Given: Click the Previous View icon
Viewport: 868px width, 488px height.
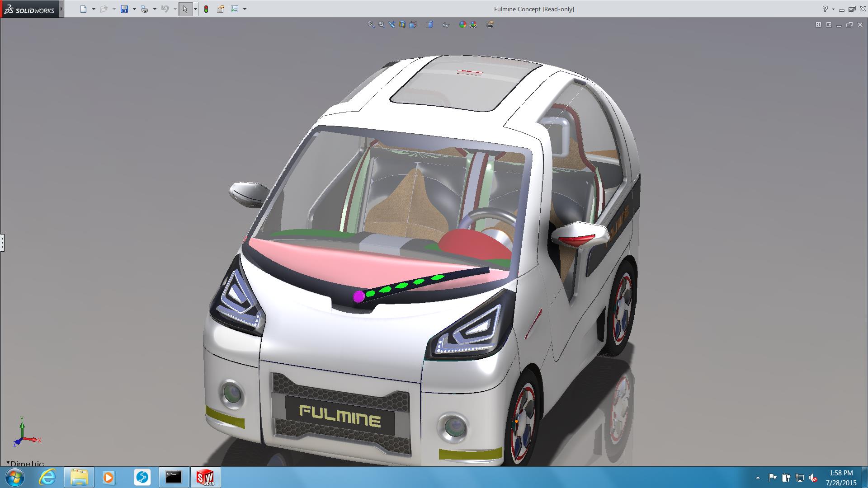Looking at the screenshot, I should pyautogui.click(x=392, y=24).
